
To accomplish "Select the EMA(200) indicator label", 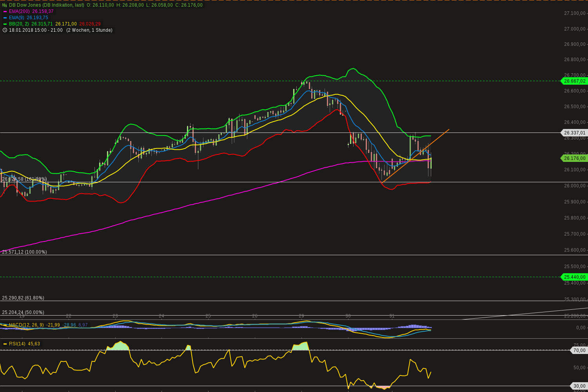I will [19, 11].
